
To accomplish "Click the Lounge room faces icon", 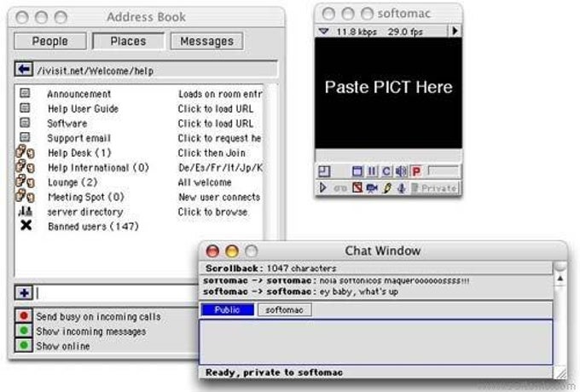I will click(x=25, y=182).
